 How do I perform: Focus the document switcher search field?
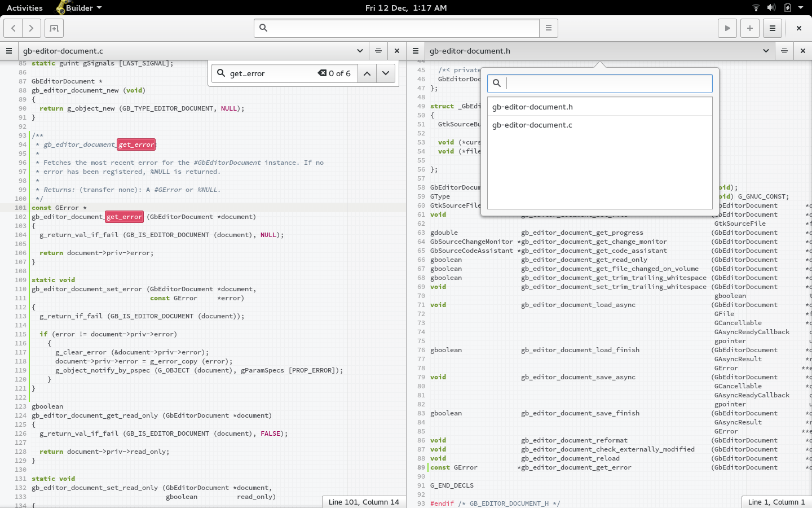(599, 83)
